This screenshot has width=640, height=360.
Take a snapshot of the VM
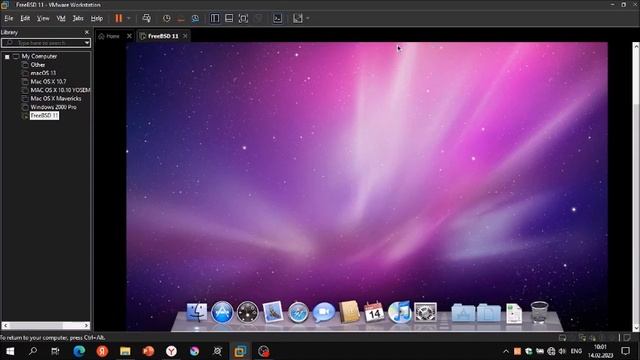coord(167,18)
